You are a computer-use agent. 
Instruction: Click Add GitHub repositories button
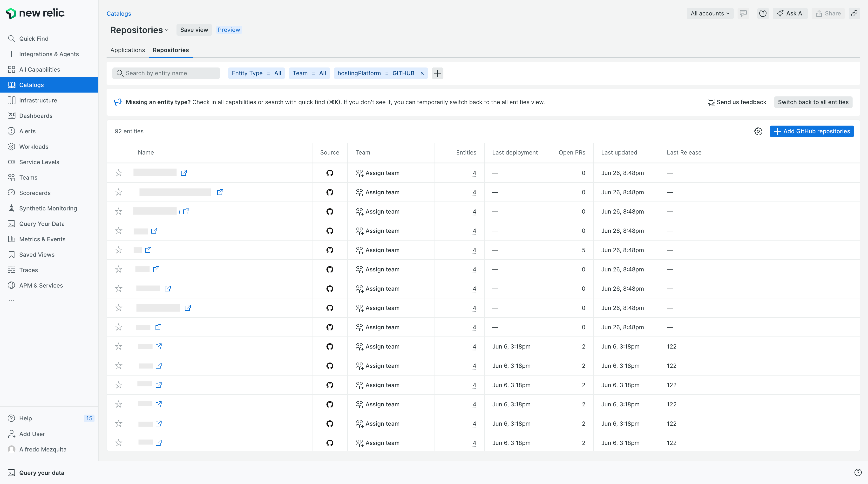811,131
